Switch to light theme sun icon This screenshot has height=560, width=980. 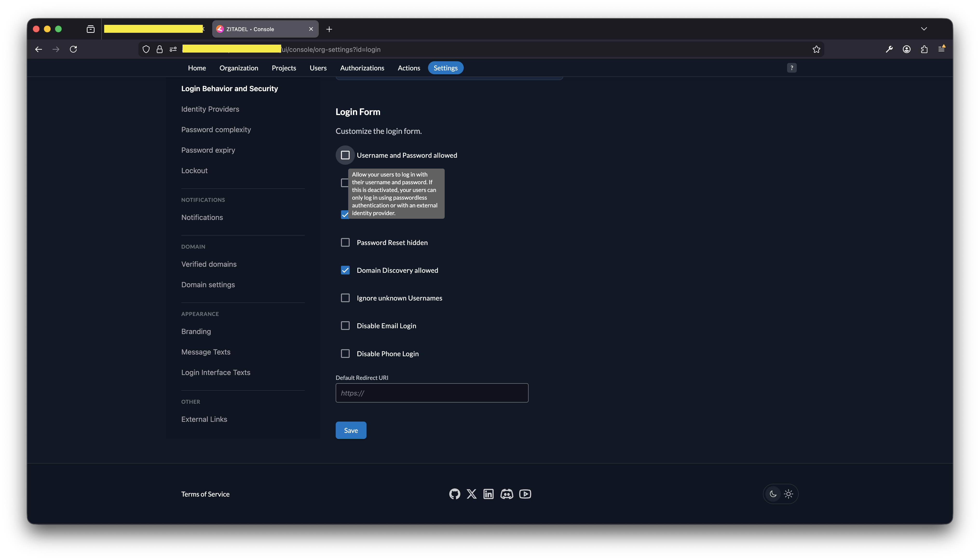coord(788,494)
